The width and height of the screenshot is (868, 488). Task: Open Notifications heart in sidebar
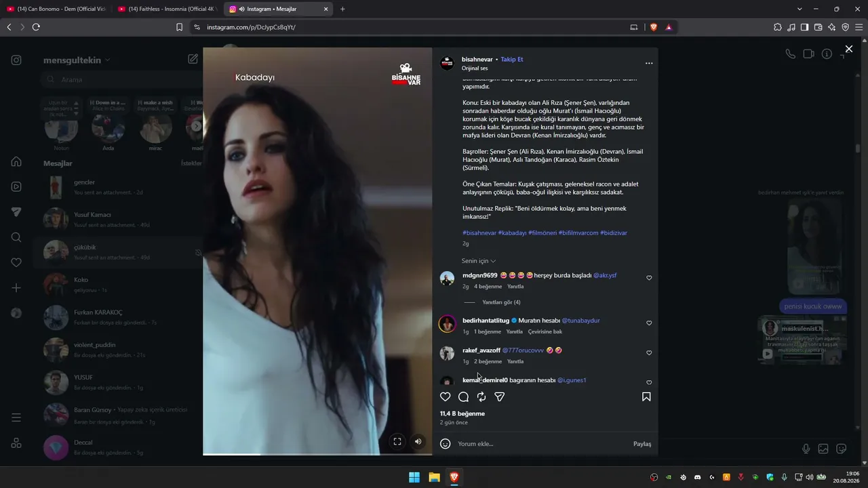pyautogui.click(x=16, y=262)
